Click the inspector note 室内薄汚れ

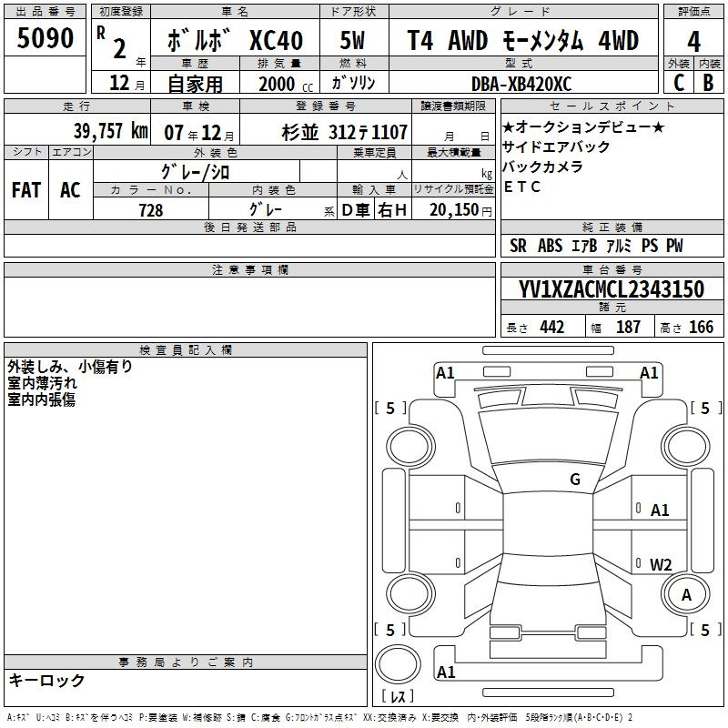pos(42,383)
